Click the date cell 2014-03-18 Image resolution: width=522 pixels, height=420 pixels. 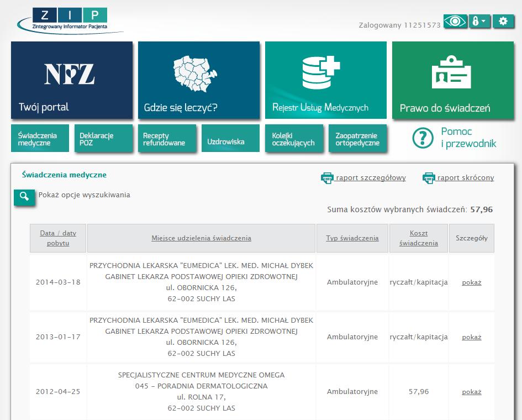(x=58, y=282)
